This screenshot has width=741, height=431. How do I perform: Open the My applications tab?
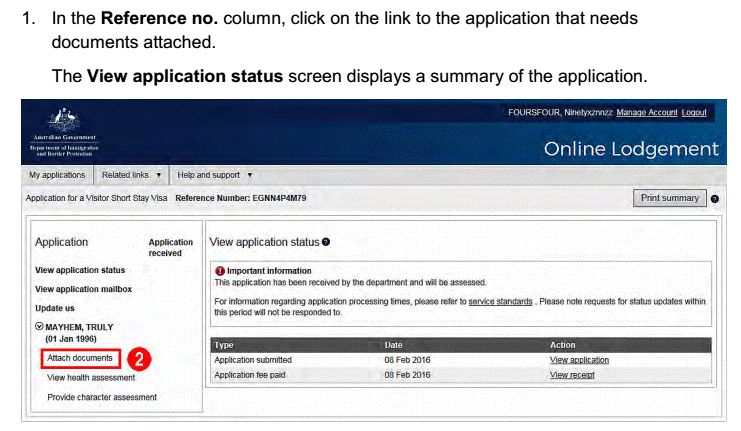[57, 175]
